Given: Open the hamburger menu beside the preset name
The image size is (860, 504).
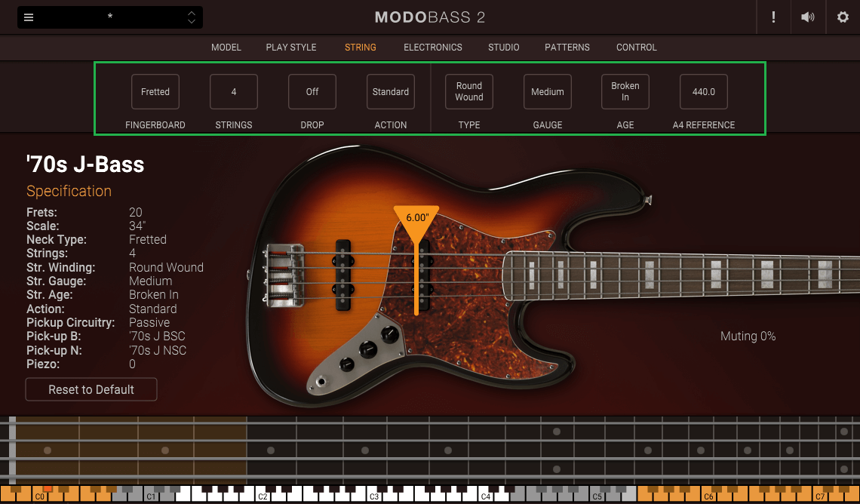Looking at the screenshot, I should point(29,17).
